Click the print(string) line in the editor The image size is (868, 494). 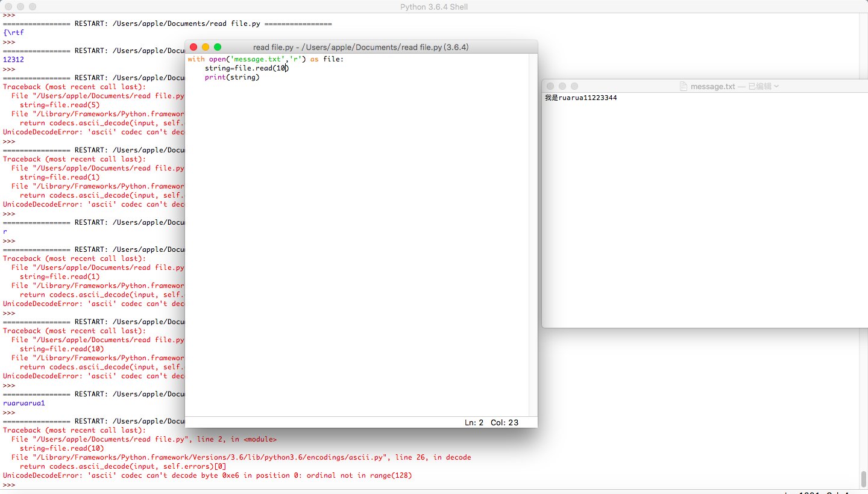click(232, 77)
